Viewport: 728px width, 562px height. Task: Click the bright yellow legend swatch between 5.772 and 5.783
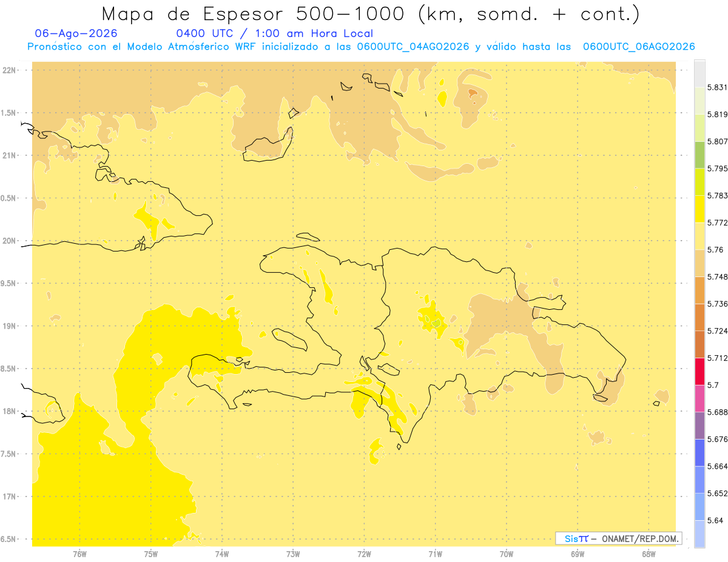[x=699, y=209]
